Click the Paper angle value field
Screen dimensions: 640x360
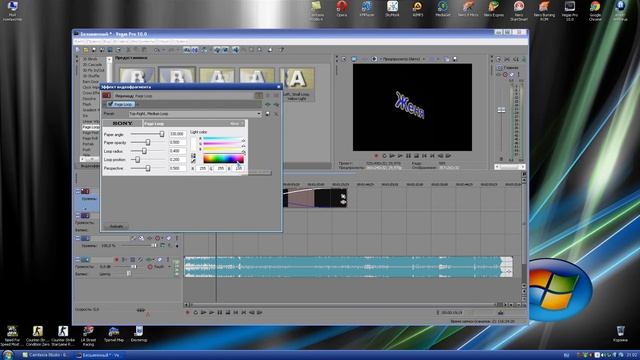(177, 134)
